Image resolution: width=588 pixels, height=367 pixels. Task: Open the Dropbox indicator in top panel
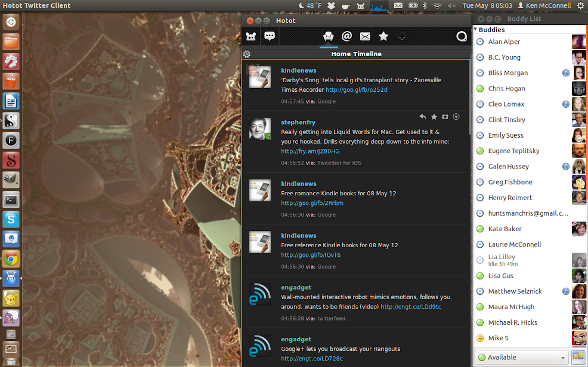coord(331,5)
